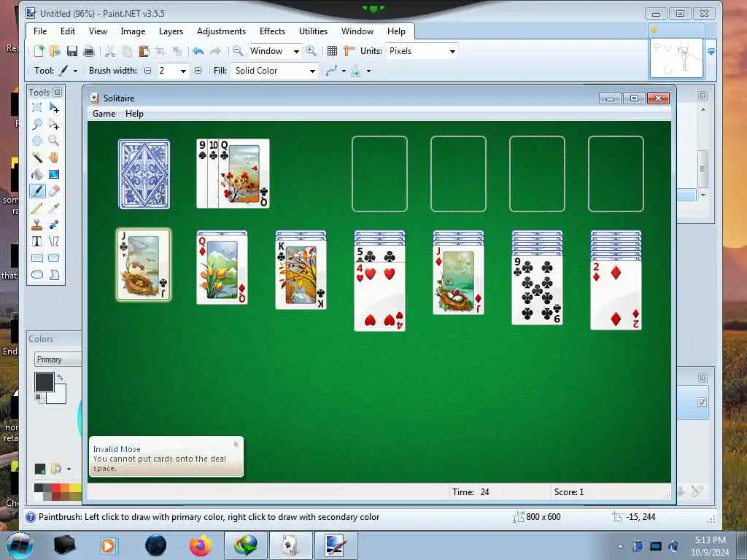Open the Tool chooser dropdown arrow
747x560 pixels.
[75, 71]
